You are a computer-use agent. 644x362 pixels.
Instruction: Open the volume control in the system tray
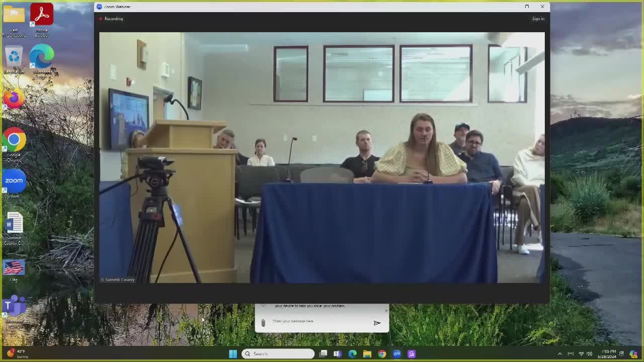[588, 353]
